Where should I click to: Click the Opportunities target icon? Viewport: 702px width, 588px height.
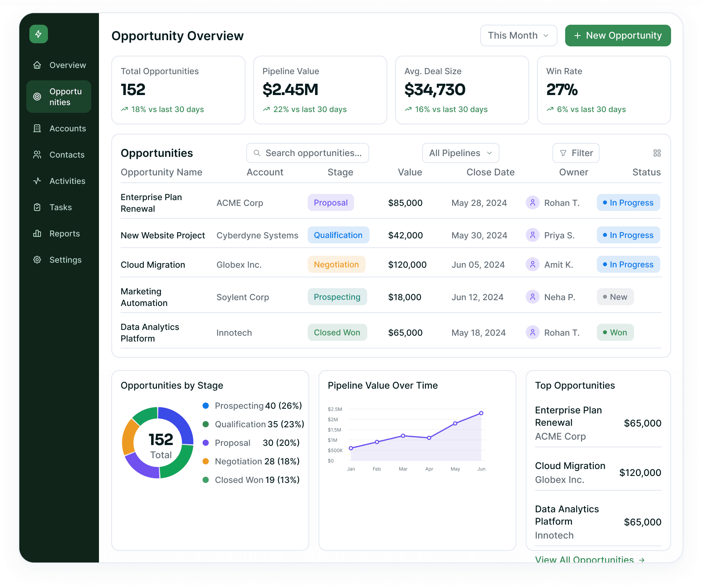click(37, 97)
